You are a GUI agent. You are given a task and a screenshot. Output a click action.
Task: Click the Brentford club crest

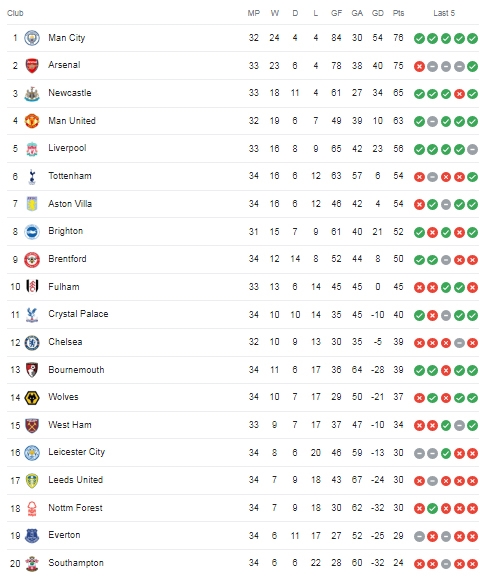[x=32, y=259]
